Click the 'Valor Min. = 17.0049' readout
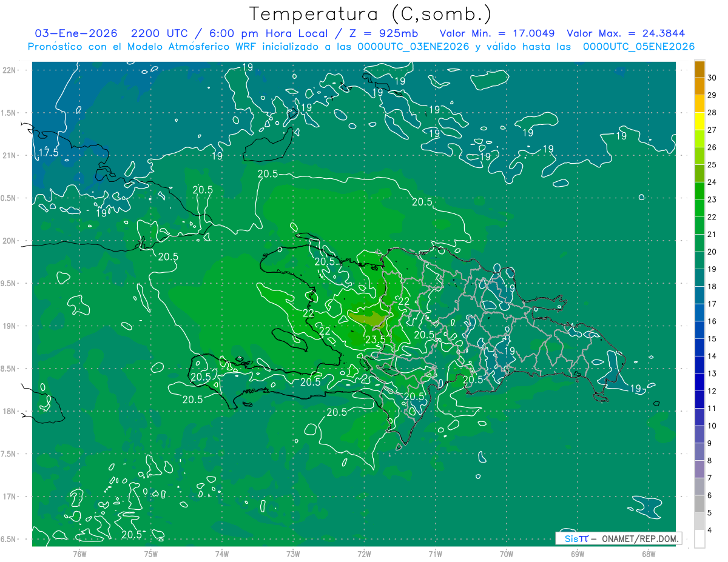 pos(497,33)
